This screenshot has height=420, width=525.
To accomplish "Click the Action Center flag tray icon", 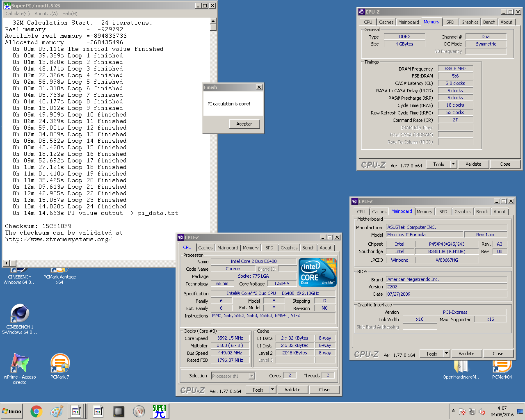I will [x=462, y=411].
